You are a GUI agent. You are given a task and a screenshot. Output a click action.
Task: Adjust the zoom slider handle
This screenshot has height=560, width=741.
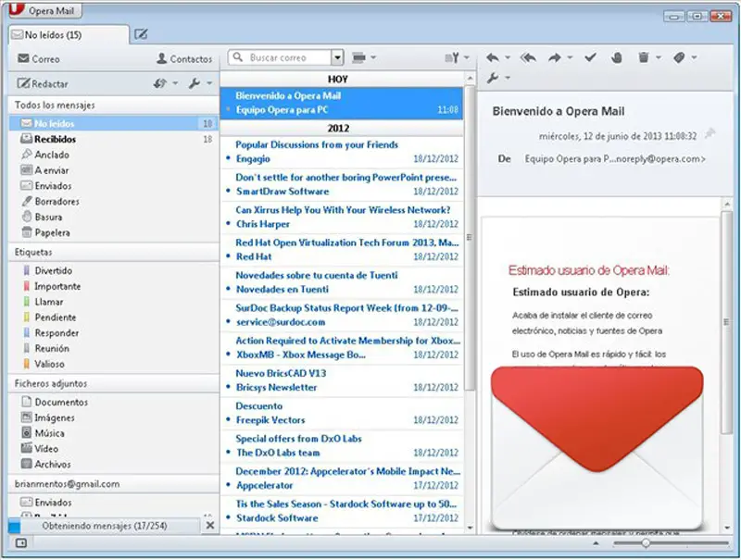coord(646,543)
